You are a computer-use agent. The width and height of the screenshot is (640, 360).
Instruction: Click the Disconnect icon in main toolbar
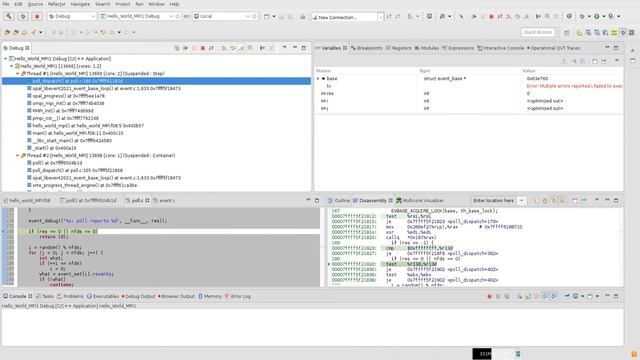pos(500,16)
